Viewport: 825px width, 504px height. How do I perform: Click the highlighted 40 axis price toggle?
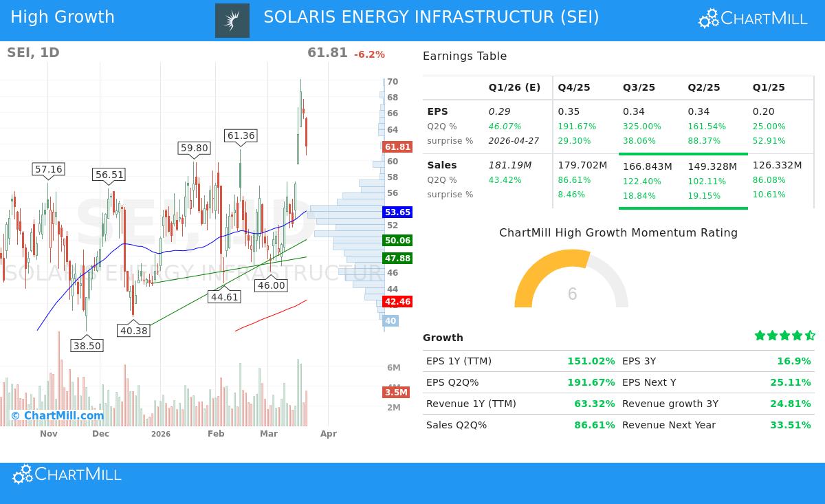tap(390, 320)
